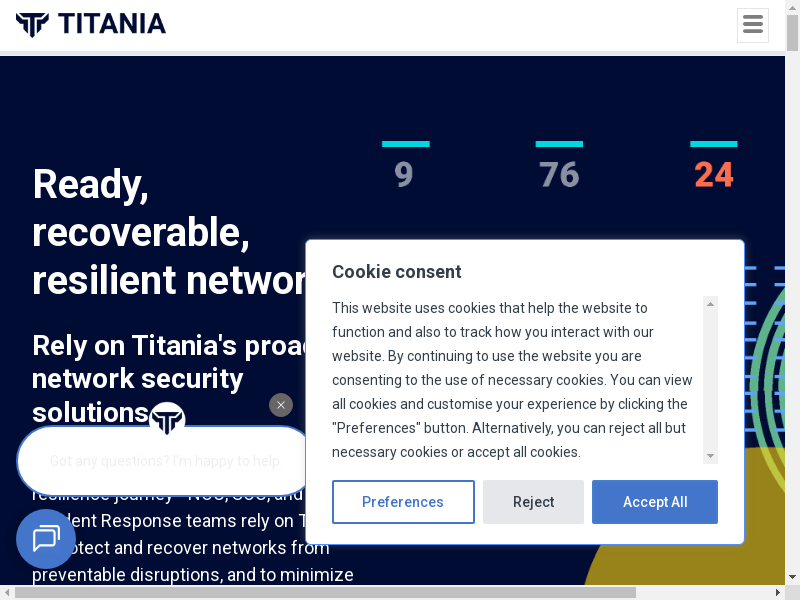Select the orange 24 counter
Image resolution: width=800 pixels, height=600 pixels.
tap(714, 175)
